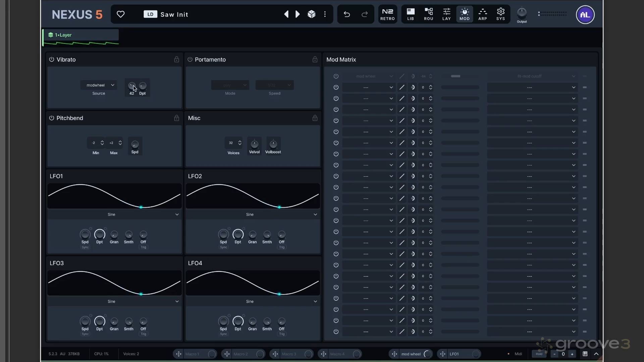The image size is (644, 362).
Task: Click the Macro 3 assign crosshair icon
Action: tap(275, 354)
